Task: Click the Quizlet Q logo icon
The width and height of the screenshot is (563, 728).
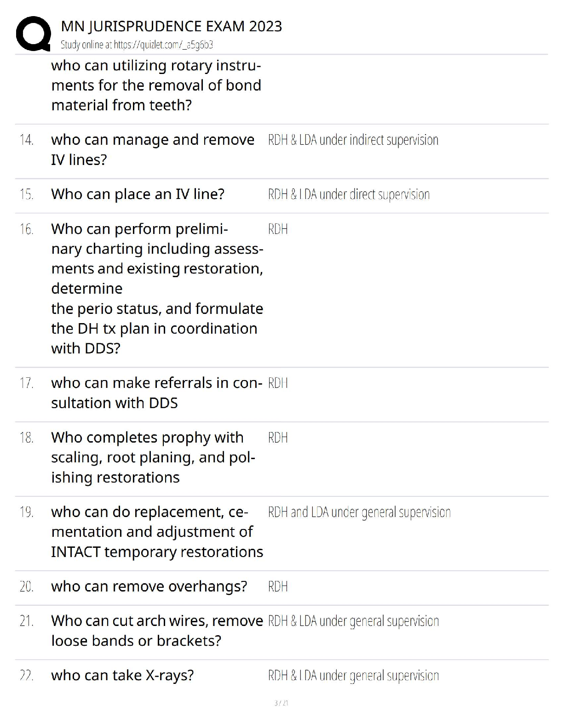Action: (33, 34)
